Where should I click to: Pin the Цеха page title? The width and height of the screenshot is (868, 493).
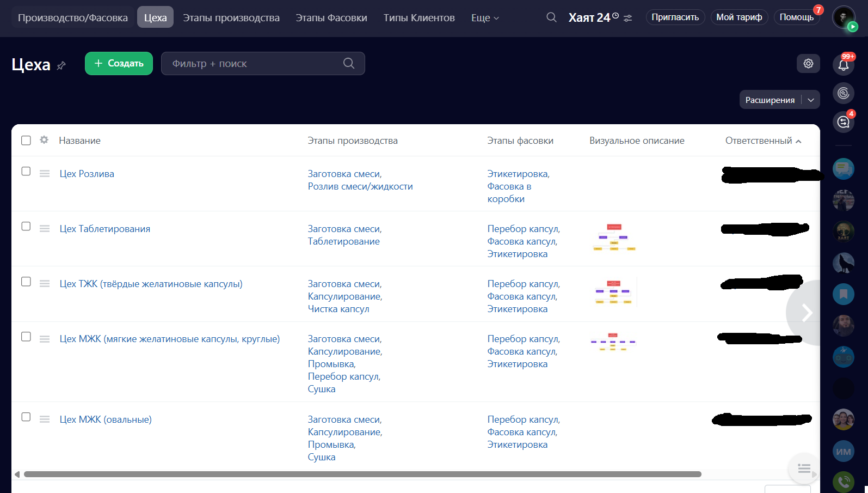click(61, 65)
